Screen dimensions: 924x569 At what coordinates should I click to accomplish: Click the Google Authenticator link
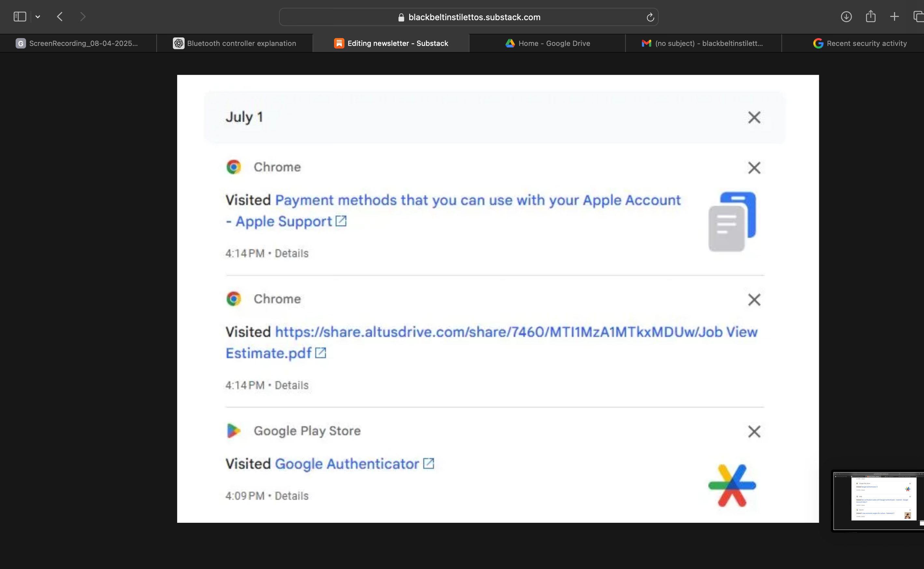point(347,464)
